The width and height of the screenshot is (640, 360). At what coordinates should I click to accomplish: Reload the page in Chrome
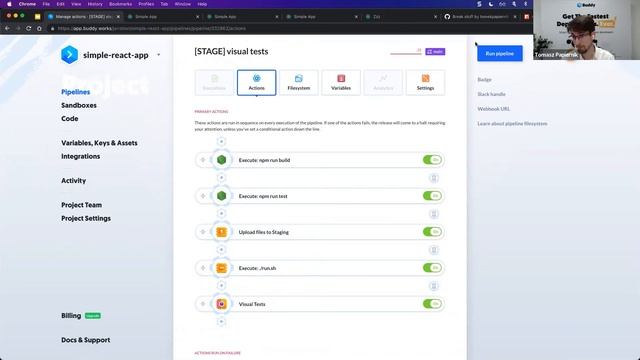pyautogui.click(x=29, y=28)
